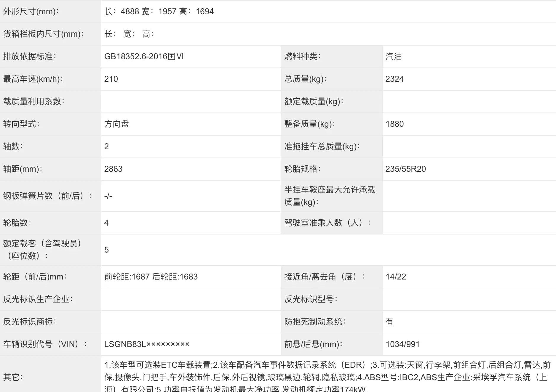556x392 pixels.
Task: Select total mass value 2324
Action: click(394, 79)
